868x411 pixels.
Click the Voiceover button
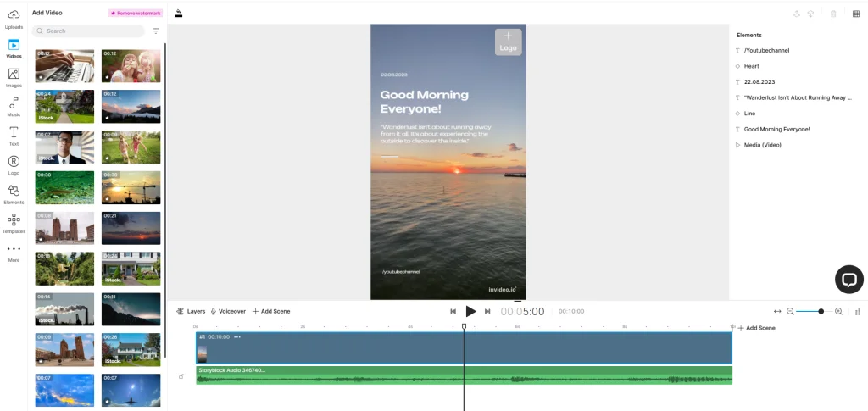pyautogui.click(x=228, y=312)
